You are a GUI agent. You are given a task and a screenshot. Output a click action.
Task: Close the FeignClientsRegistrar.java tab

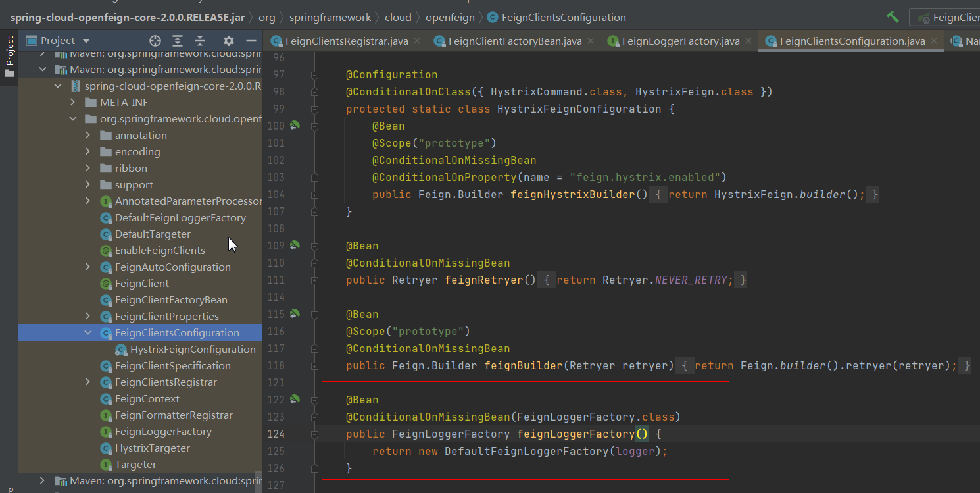pos(418,41)
